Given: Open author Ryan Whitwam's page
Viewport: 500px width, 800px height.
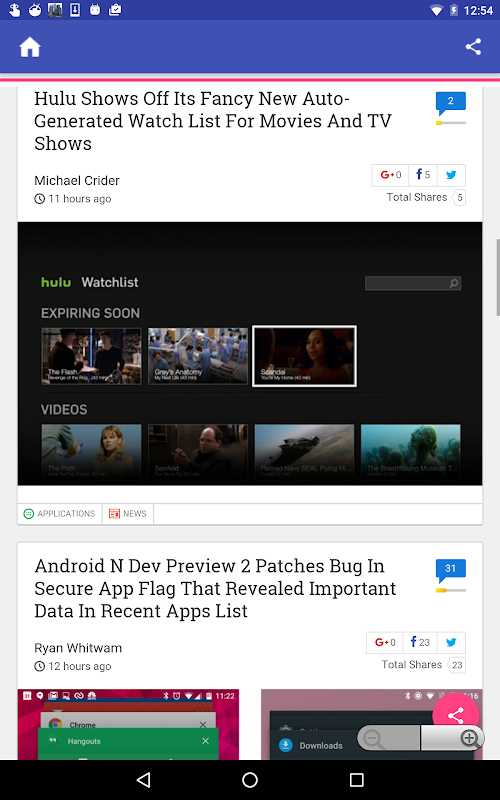Looking at the screenshot, I should [x=78, y=648].
